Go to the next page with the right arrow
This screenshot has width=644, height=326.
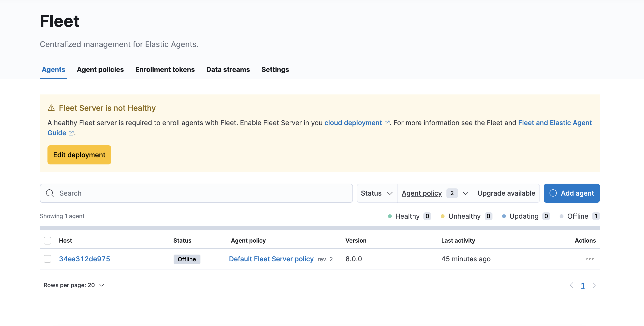(594, 285)
